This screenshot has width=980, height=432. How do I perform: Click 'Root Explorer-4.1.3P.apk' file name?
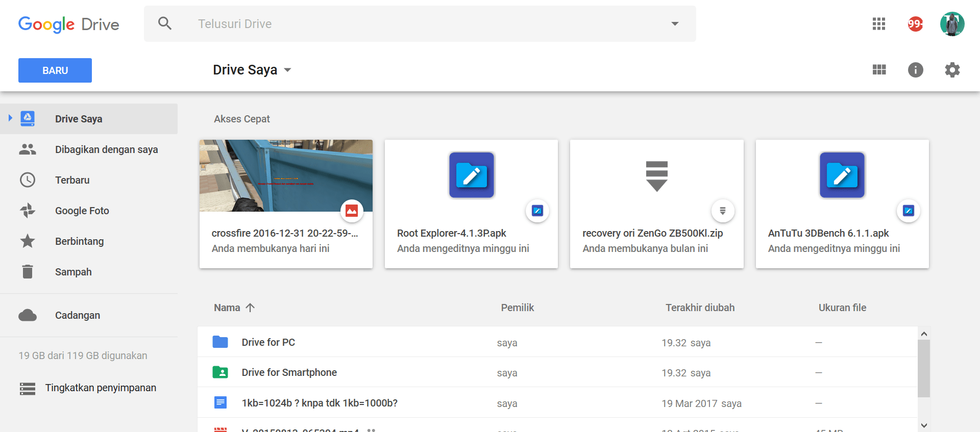[452, 233]
